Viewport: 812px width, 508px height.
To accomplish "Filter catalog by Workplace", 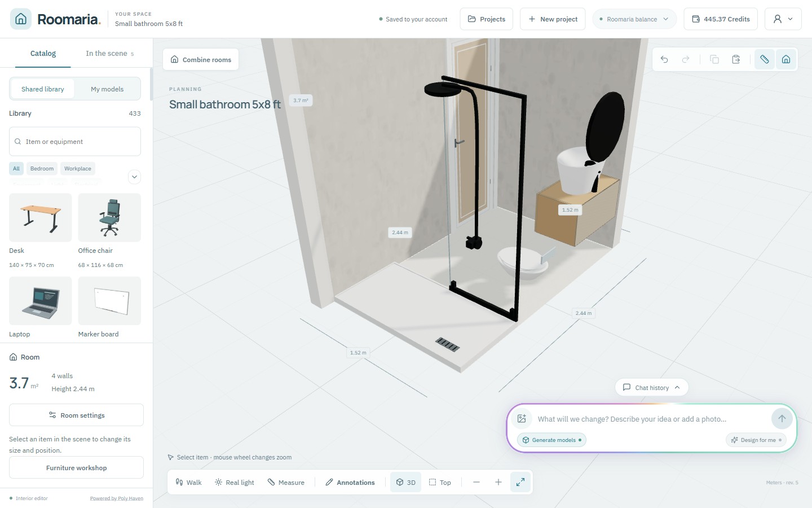I will 78,168.
